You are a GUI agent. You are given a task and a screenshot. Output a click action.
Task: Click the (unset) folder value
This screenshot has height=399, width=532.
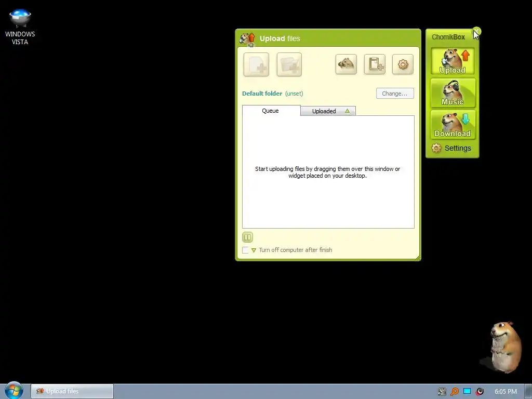coord(294,94)
